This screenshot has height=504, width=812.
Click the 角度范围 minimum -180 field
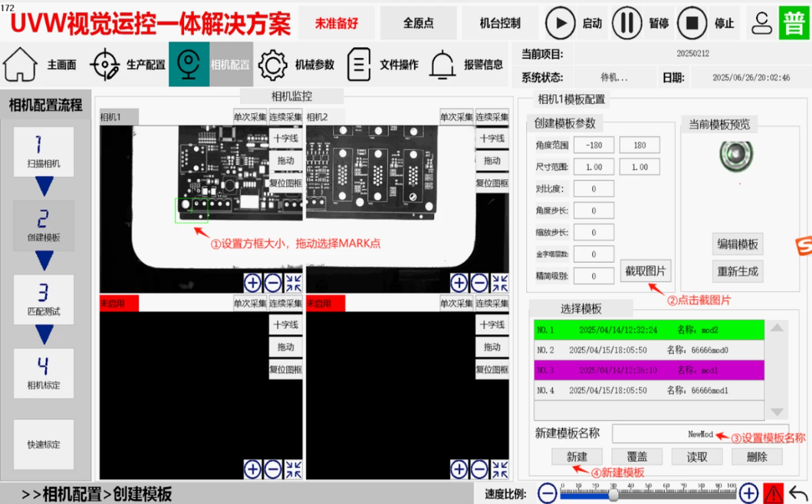tap(594, 145)
